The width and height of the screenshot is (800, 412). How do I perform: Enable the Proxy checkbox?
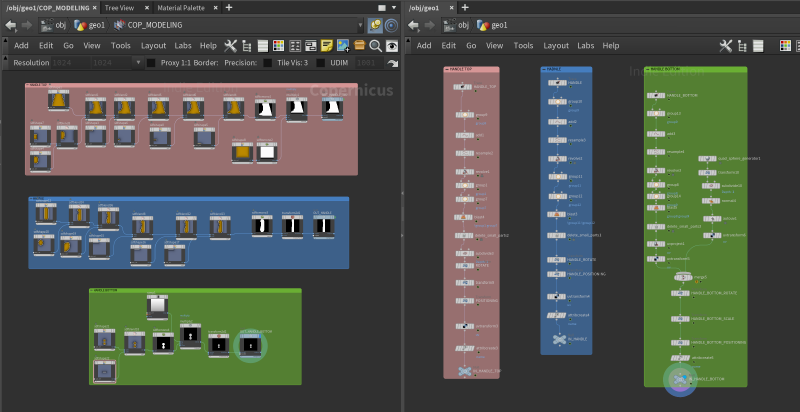pos(151,63)
